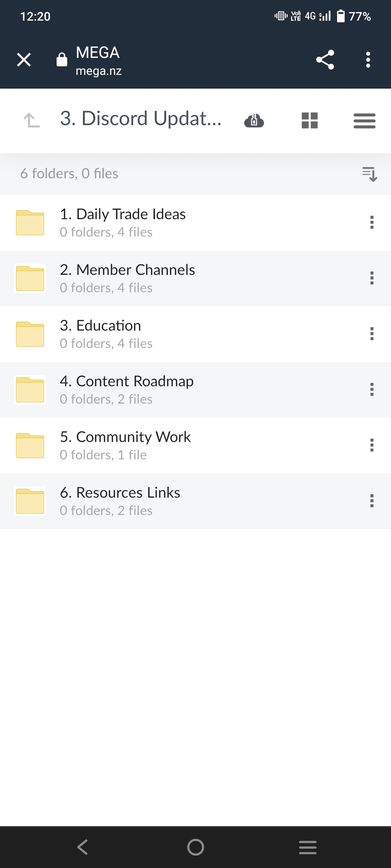This screenshot has width=391, height=868.
Task: Go up to the parent folder
Action: coord(31,120)
